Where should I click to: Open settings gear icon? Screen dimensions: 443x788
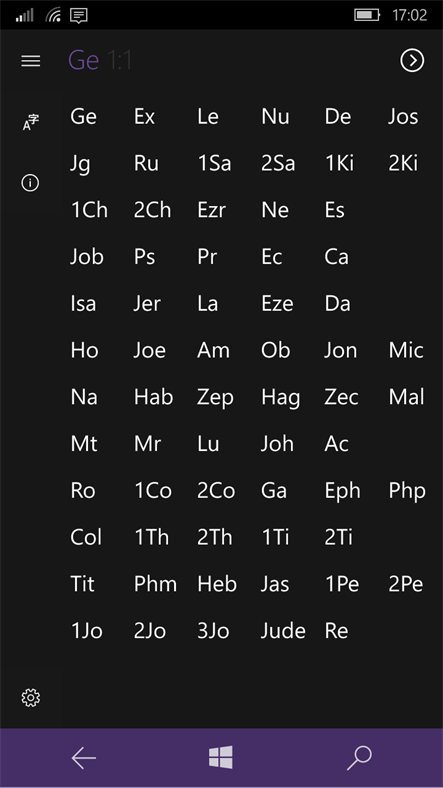pos(31,698)
